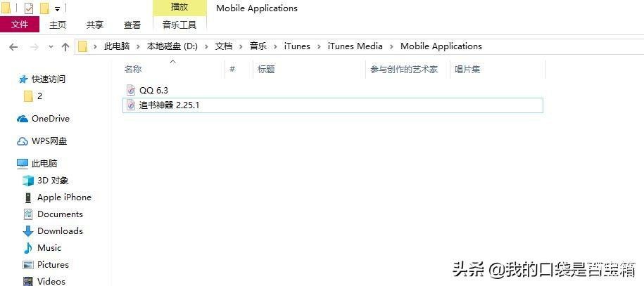Viewport: 644px width, 286px height.
Task: Click the 3D 对象 cube icon
Action: click(28, 181)
